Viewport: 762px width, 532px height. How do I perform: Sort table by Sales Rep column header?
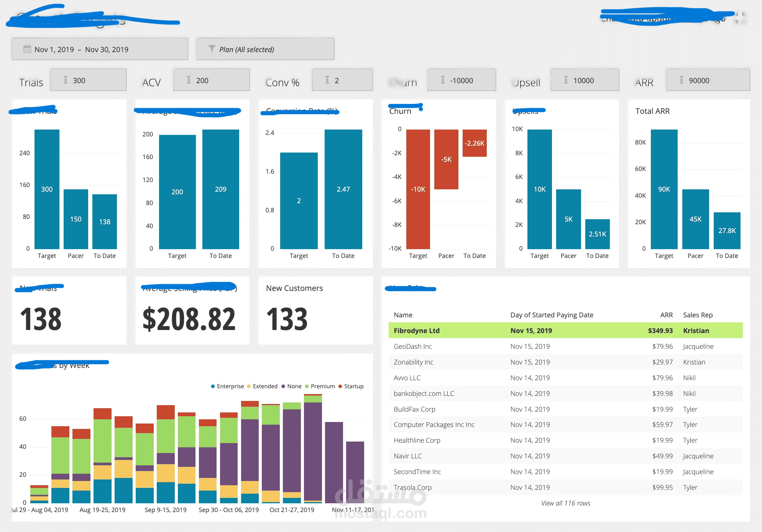point(698,315)
